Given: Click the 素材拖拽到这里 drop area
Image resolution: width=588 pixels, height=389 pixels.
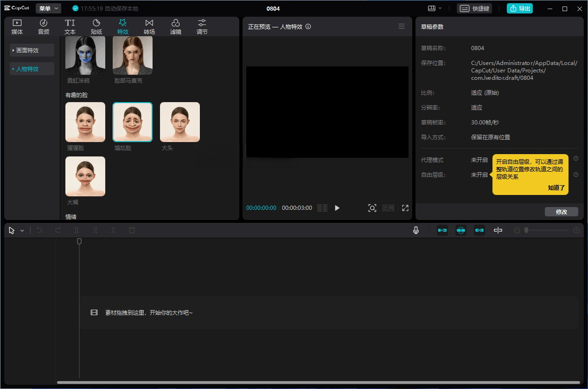Looking at the screenshot, I should [x=329, y=312].
